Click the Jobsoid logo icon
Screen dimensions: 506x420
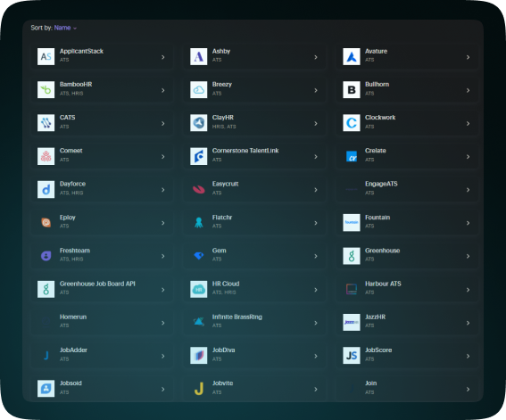coord(46,389)
